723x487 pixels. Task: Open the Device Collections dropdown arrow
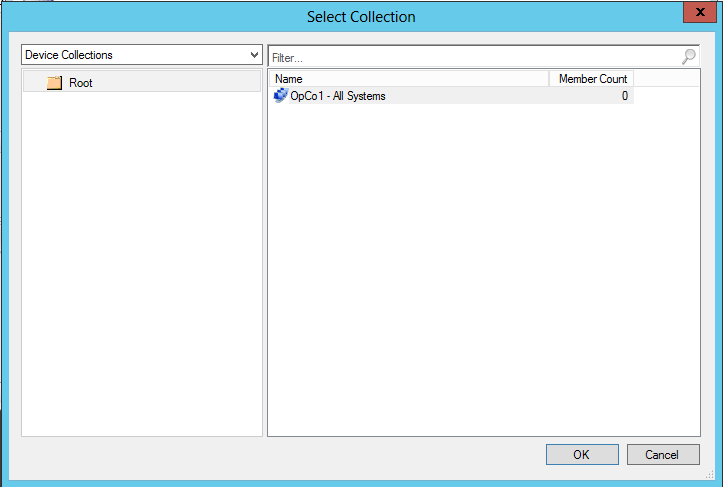click(254, 55)
